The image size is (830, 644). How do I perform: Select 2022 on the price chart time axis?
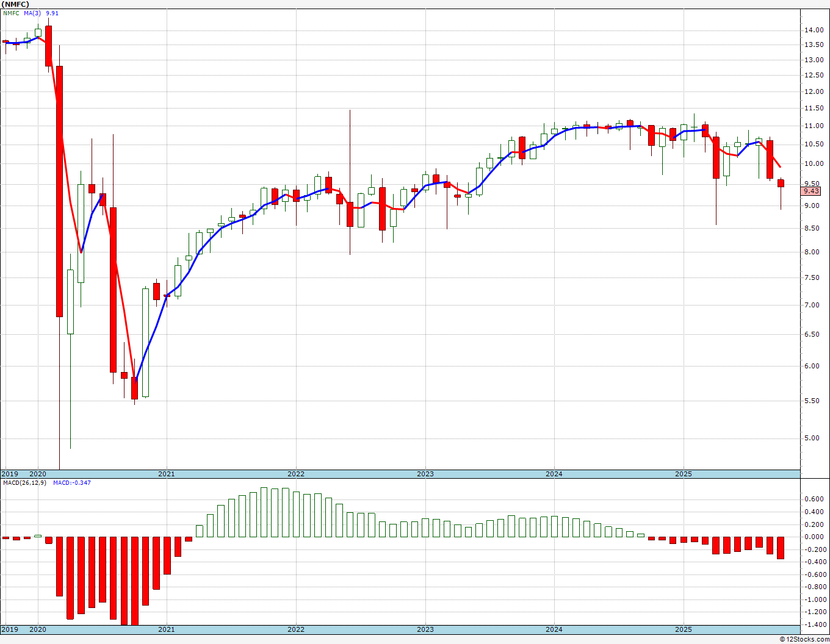click(296, 474)
